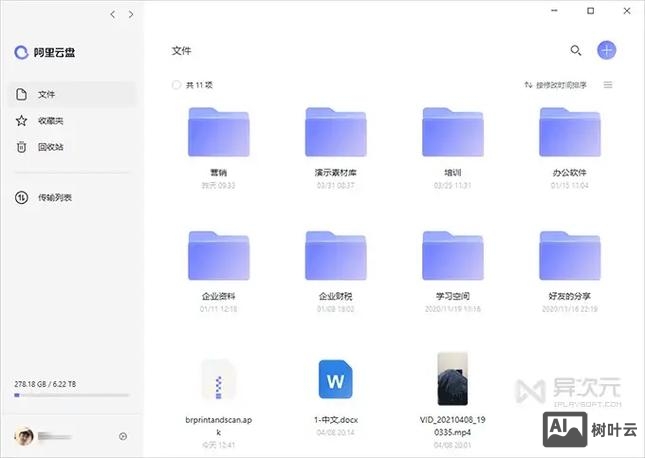Open the 按修改时间排序 sort dropdown

click(555, 85)
